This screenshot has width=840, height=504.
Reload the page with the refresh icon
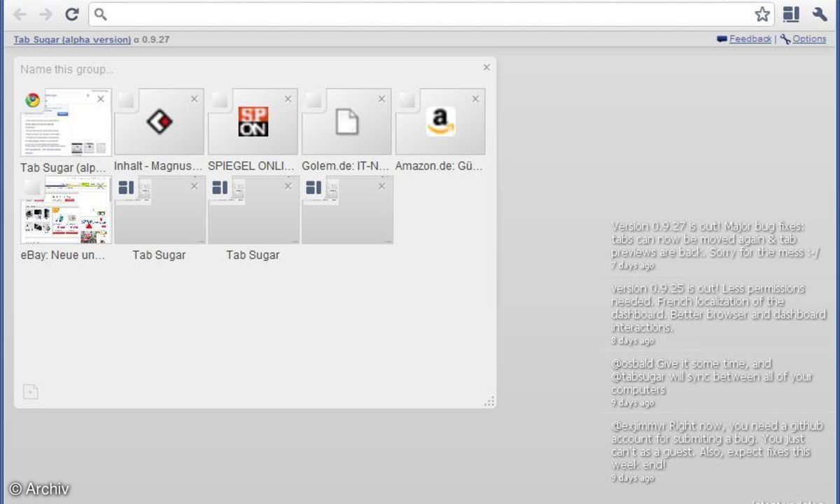[x=71, y=14]
